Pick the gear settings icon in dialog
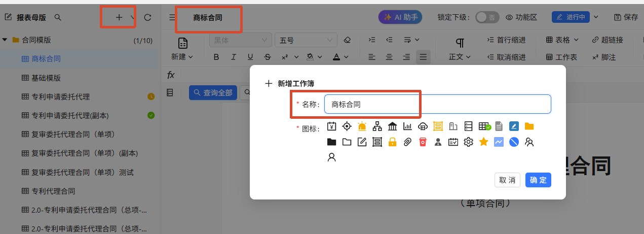Viewport: 644px width, 234px height. (x=469, y=142)
